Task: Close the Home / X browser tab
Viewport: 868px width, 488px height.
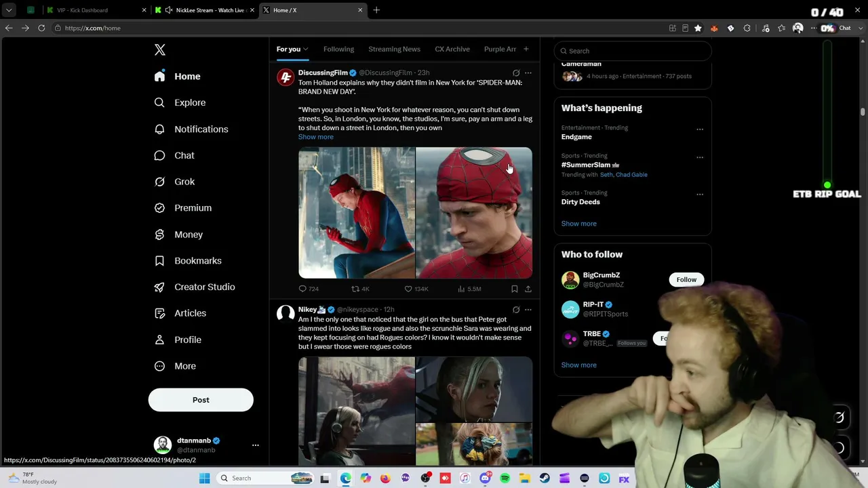Action: [360, 10]
